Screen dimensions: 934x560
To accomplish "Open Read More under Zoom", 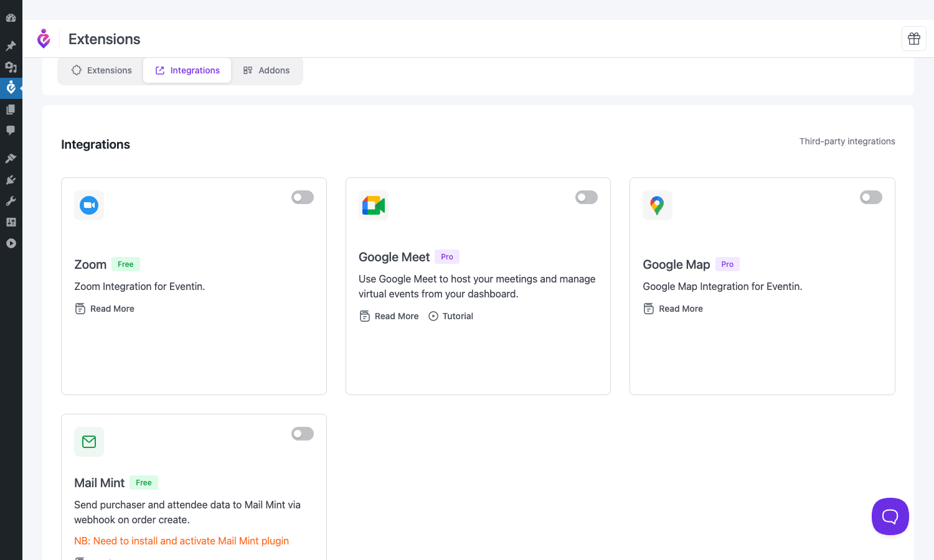I will click(105, 309).
